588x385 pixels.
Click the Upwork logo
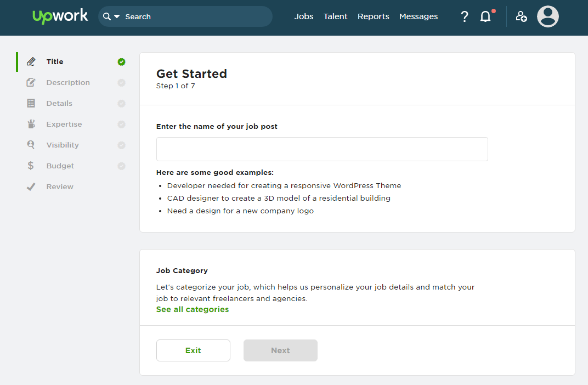click(x=60, y=16)
